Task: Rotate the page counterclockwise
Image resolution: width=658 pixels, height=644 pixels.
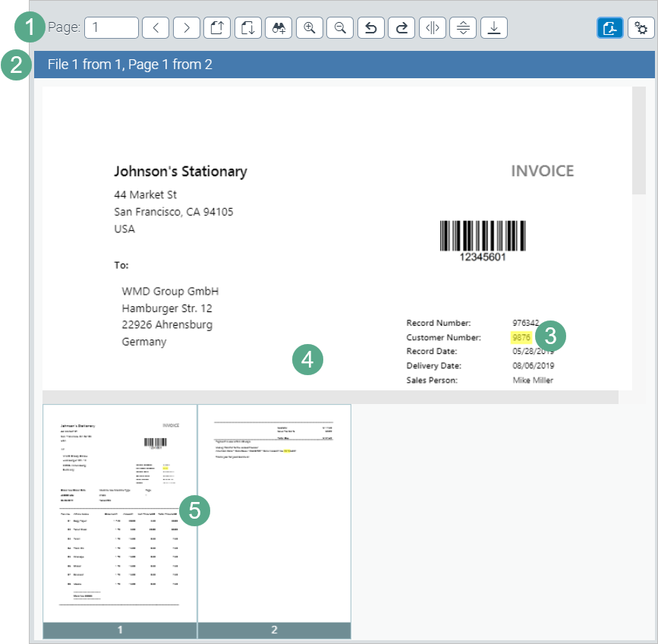Action: pos(370,27)
